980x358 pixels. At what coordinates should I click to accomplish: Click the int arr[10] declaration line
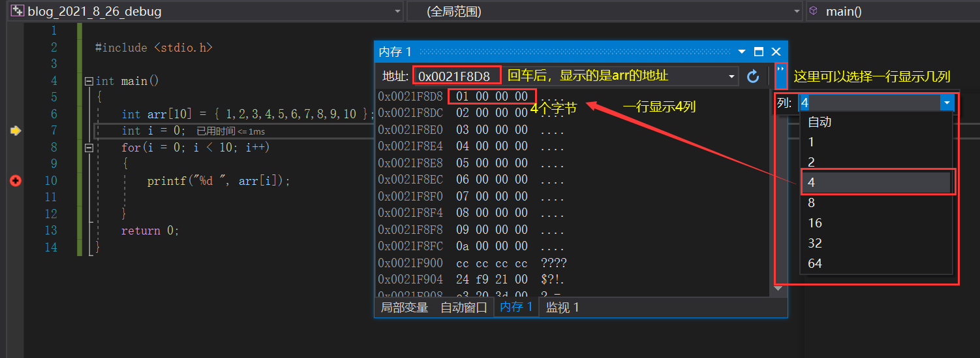(x=248, y=114)
